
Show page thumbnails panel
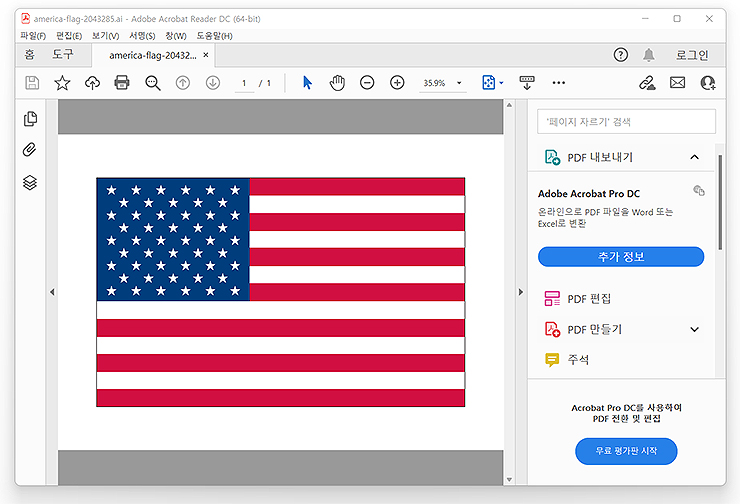[x=30, y=119]
